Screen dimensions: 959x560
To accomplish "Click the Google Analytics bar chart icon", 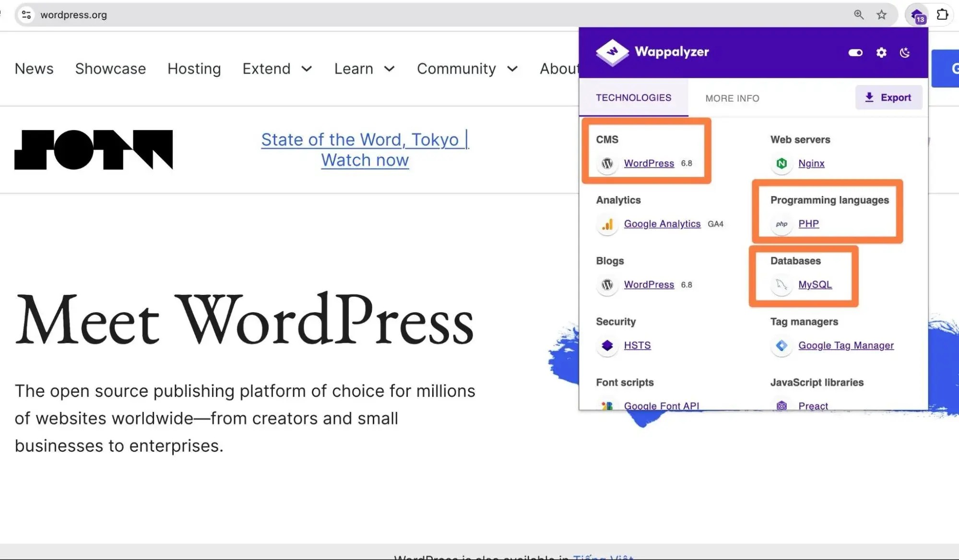I will [607, 224].
